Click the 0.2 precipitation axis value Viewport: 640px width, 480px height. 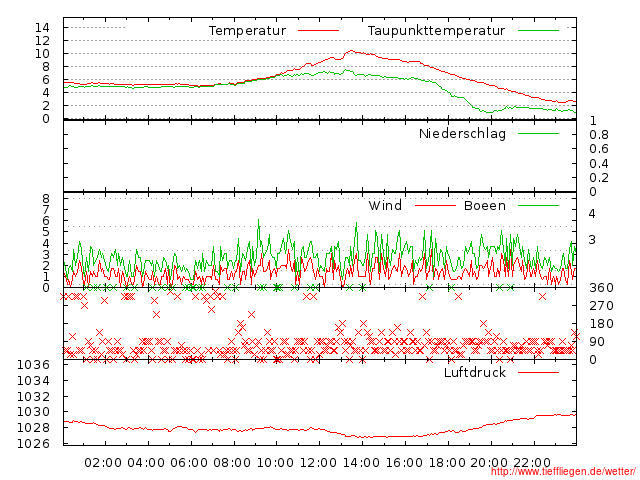[599, 178]
